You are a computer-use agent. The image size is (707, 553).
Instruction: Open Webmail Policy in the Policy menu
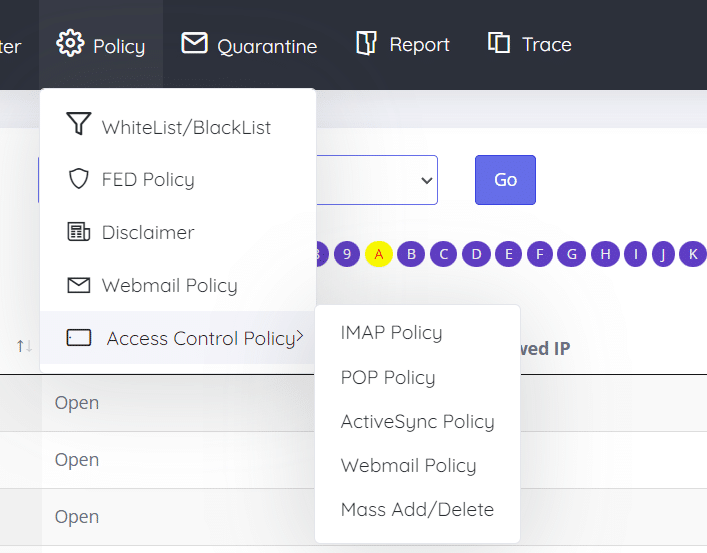tap(169, 285)
